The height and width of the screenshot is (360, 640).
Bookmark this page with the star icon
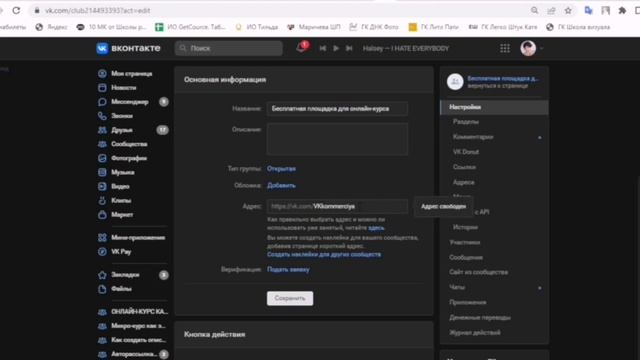(x=568, y=11)
